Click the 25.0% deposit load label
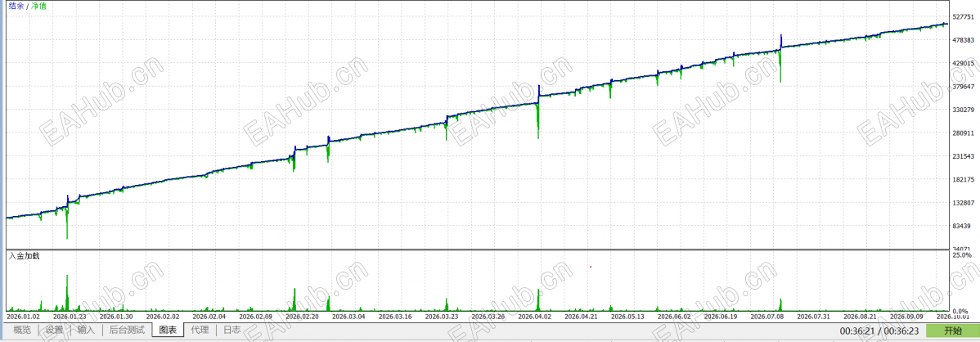The image size is (980, 342). point(963,256)
